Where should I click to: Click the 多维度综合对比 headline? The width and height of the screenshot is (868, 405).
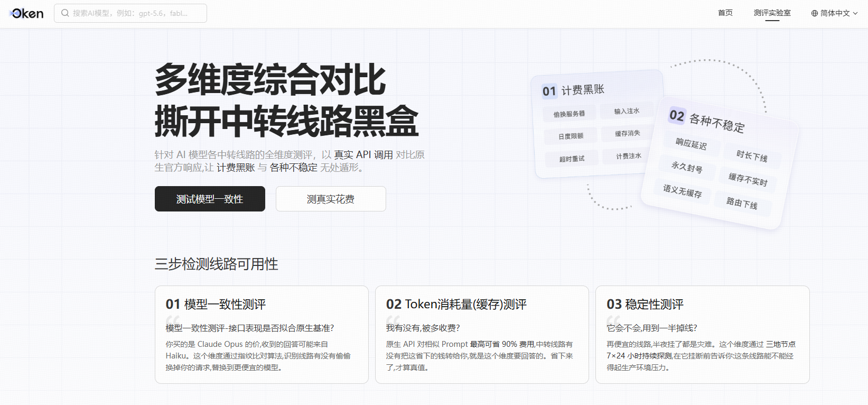[270, 80]
